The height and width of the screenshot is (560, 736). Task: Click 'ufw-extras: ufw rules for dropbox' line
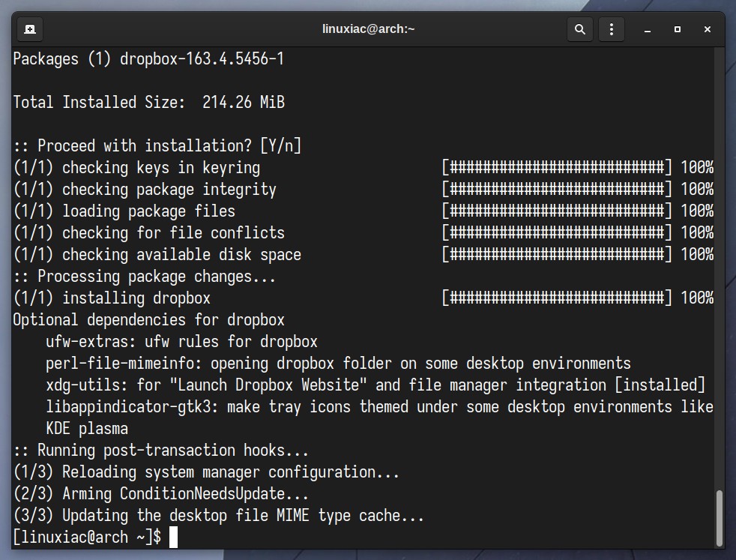(181, 341)
